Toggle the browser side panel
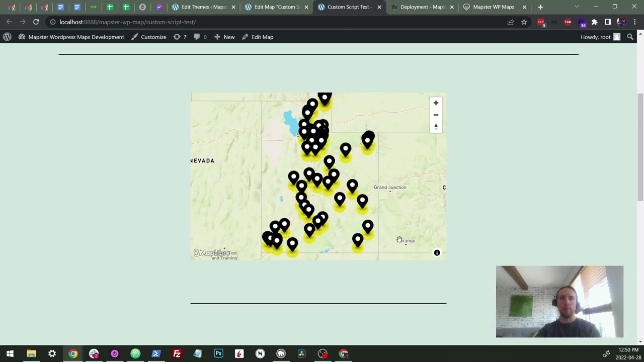The height and width of the screenshot is (362, 644). (608, 22)
